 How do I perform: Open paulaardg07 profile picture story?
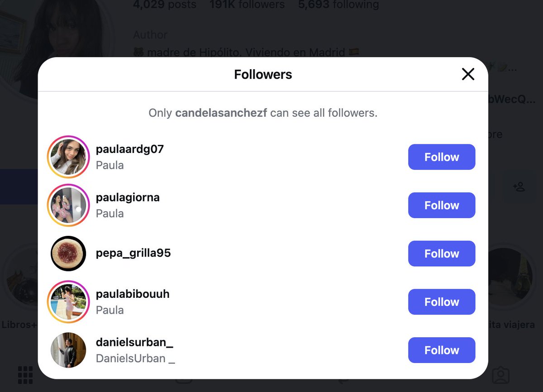pos(68,157)
